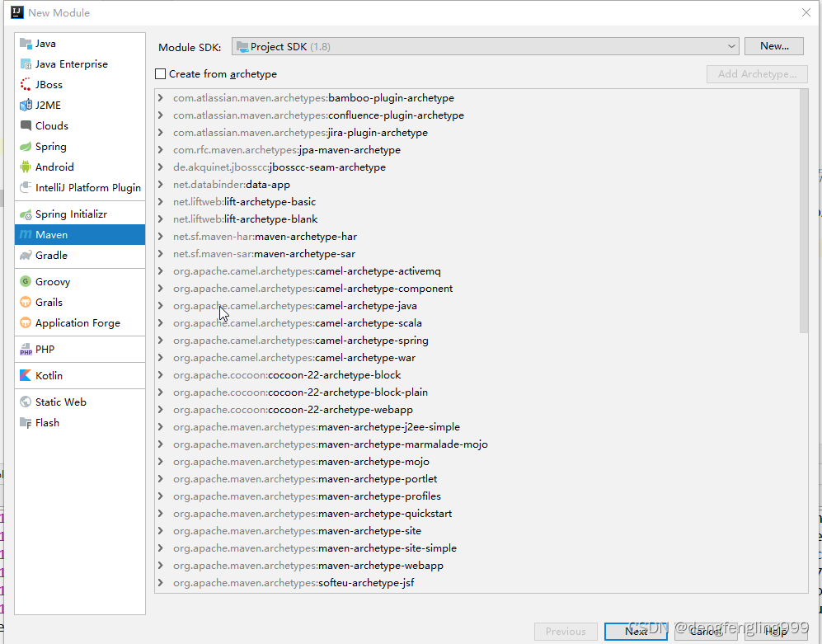
Task: Select maven-archetype-har row
Action: 477,237
